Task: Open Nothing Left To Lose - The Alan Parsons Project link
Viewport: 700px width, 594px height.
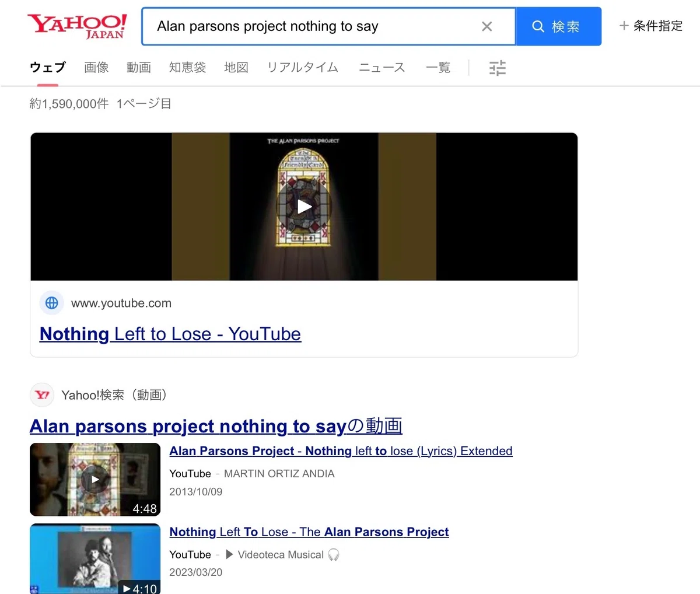Action: click(309, 532)
